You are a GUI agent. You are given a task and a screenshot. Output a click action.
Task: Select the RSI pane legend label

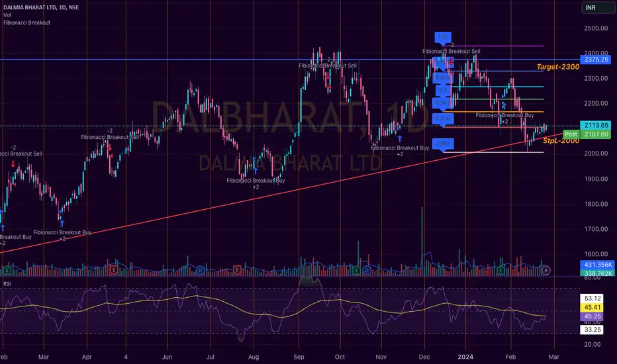(7, 284)
